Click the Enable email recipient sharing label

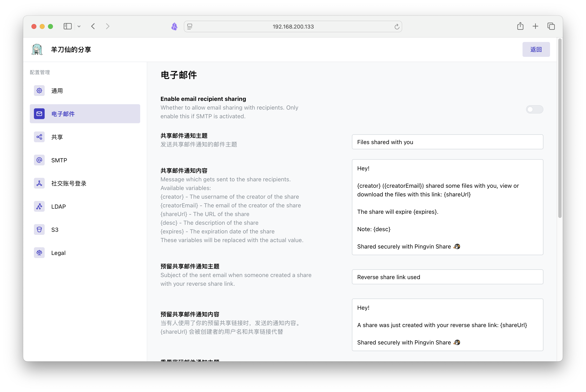[x=203, y=99]
